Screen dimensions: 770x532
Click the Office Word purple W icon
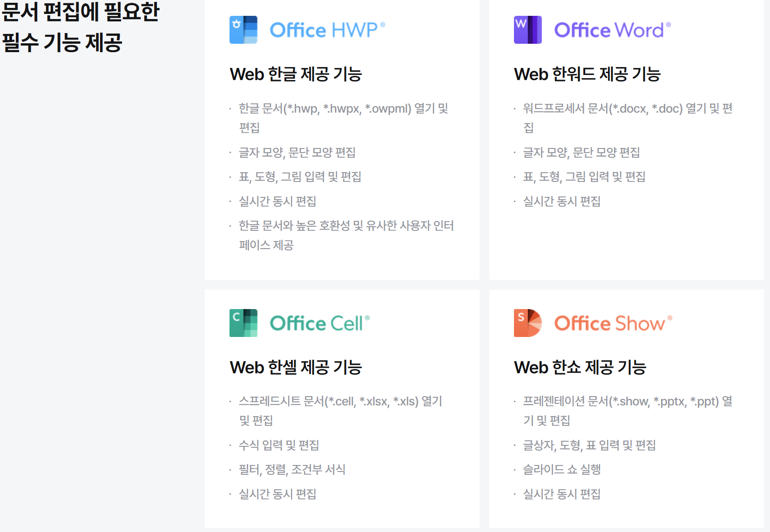click(528, 30)
